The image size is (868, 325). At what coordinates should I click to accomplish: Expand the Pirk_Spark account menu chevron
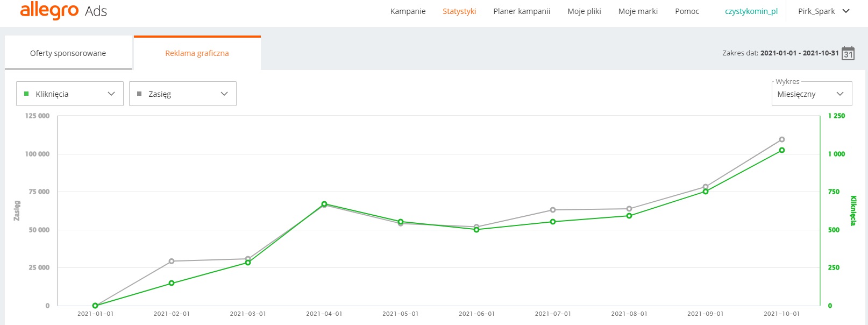coord(846,11)
